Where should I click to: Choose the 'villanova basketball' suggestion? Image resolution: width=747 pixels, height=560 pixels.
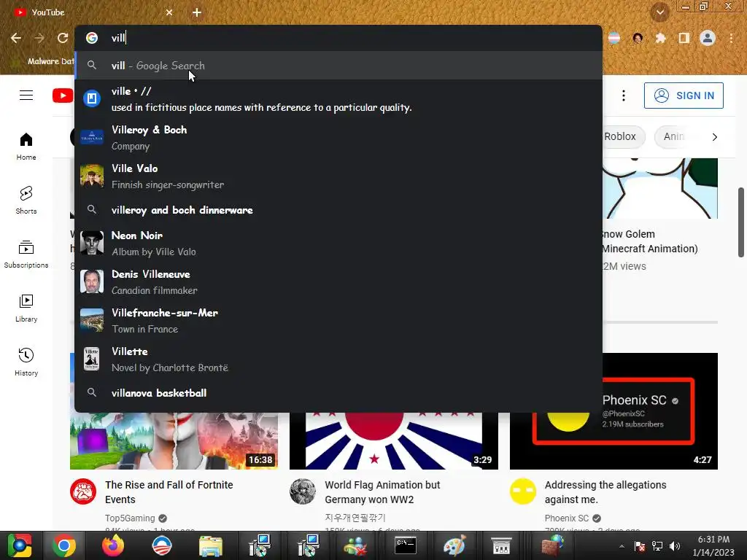(x=338, y=393)
